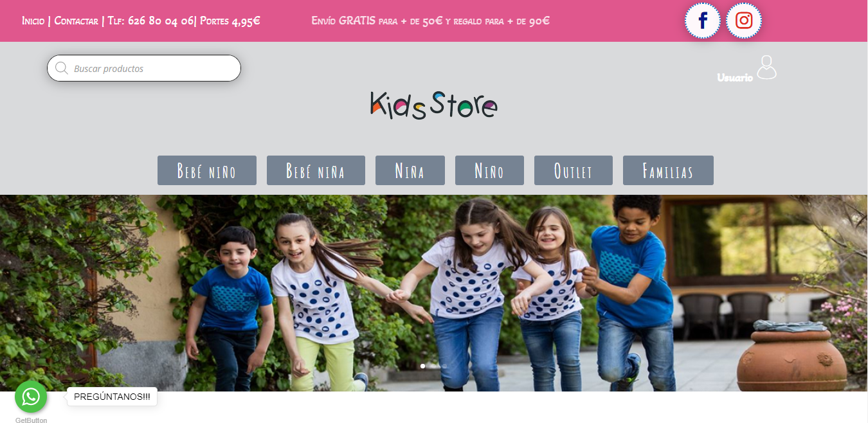Click the Usuario account icon
Viewport: 868px width, 423px height.
[x=766, y=67]
